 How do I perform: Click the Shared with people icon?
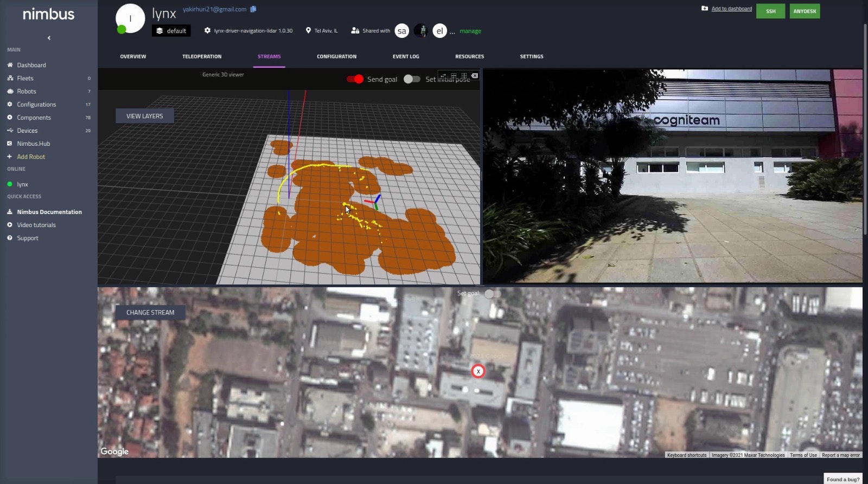(x=355, y=31)
